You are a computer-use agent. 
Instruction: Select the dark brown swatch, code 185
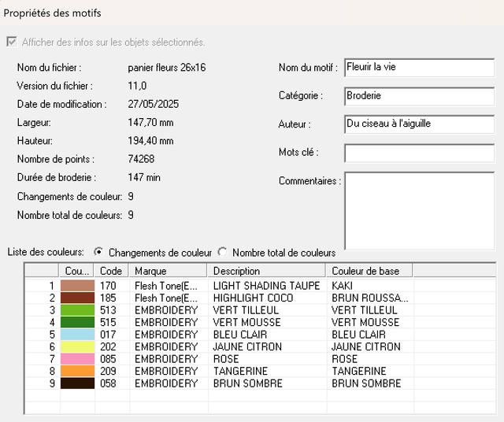77,298
